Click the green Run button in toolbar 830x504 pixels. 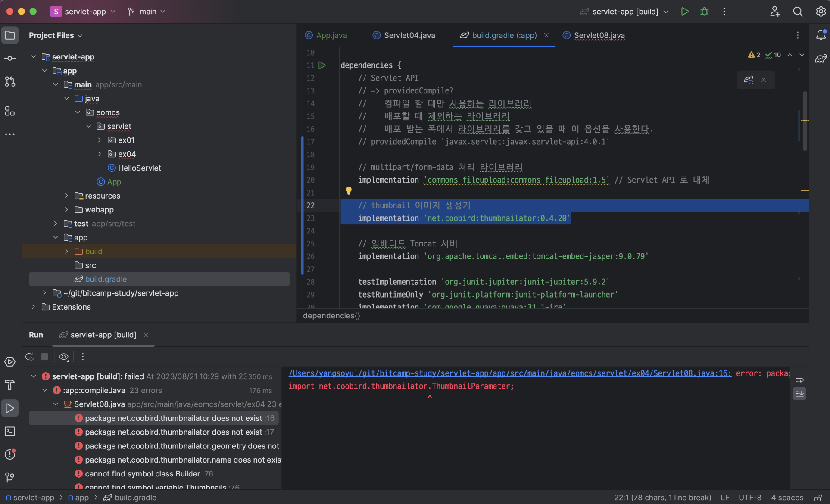684,12
